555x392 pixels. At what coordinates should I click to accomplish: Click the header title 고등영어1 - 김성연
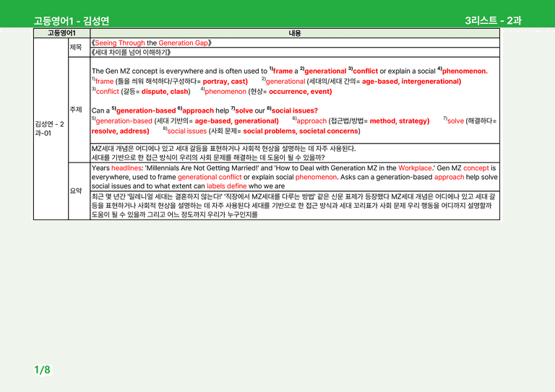[72, 21]
